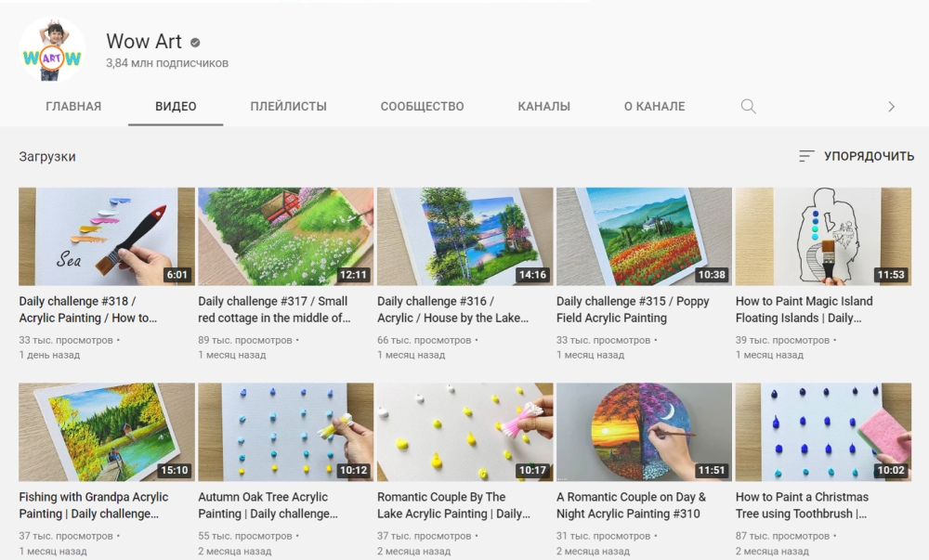Click '1 день назад' upload date
929x560 pixels.
click(49, 355)
